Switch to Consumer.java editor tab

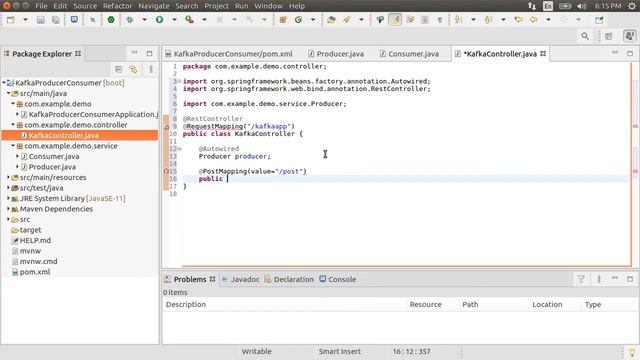(x=413, y=54)
